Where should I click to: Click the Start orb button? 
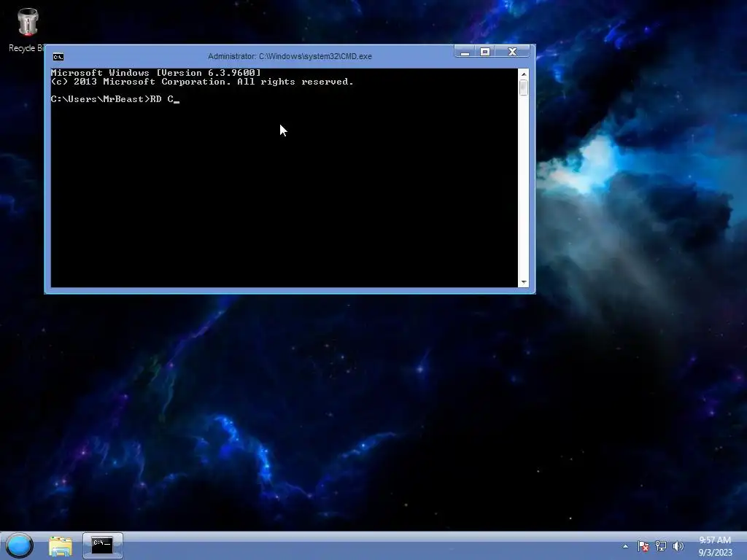20,545
